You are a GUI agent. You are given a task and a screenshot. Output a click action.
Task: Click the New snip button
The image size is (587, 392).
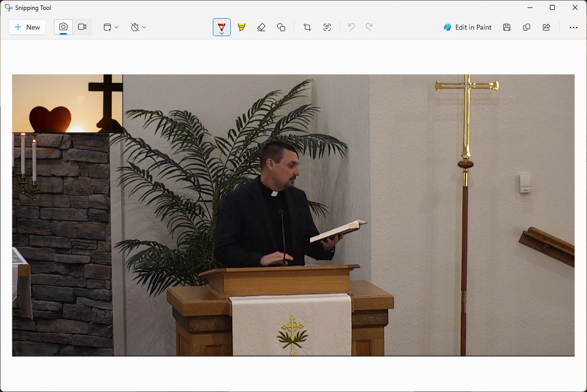tap(27, 27)
